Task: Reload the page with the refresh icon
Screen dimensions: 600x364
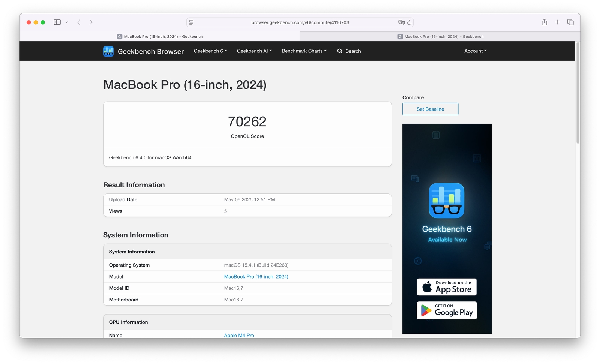Action: pyautogui.click(x=409, y=22)
